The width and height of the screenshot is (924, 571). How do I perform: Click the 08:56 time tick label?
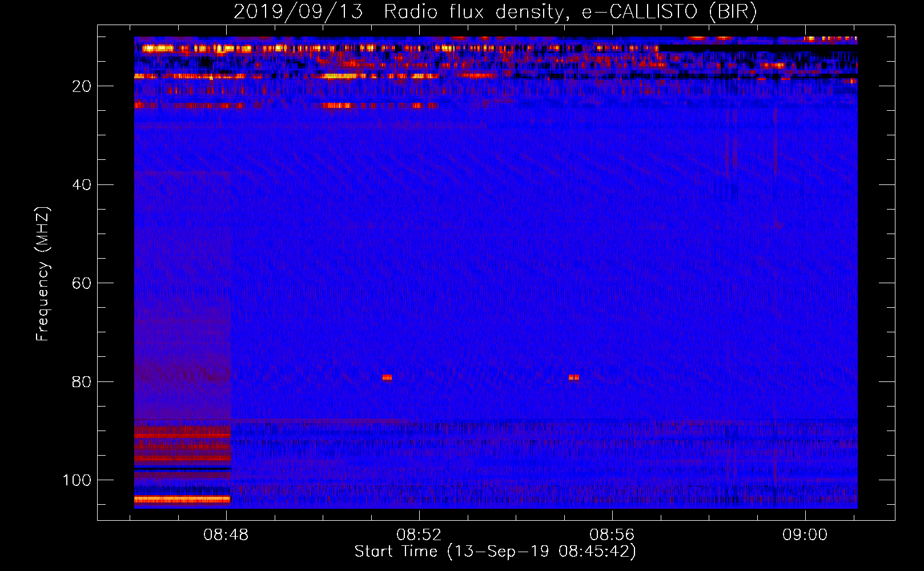coord(612,535)
